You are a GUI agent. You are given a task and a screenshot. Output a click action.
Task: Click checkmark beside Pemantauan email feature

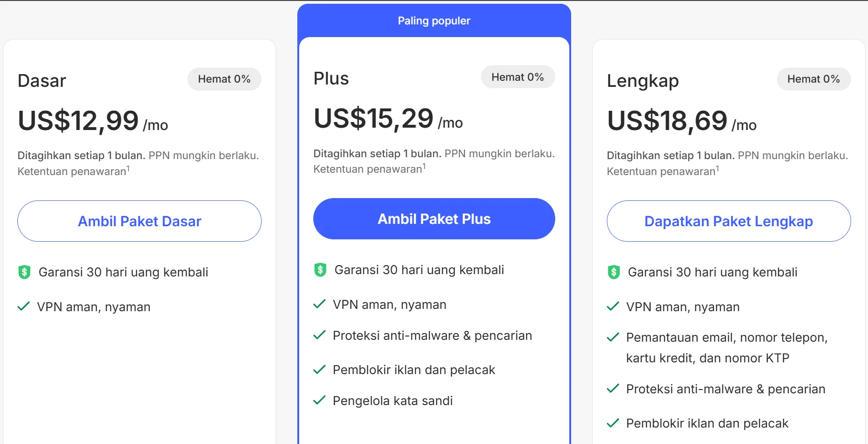click(613, 337)
